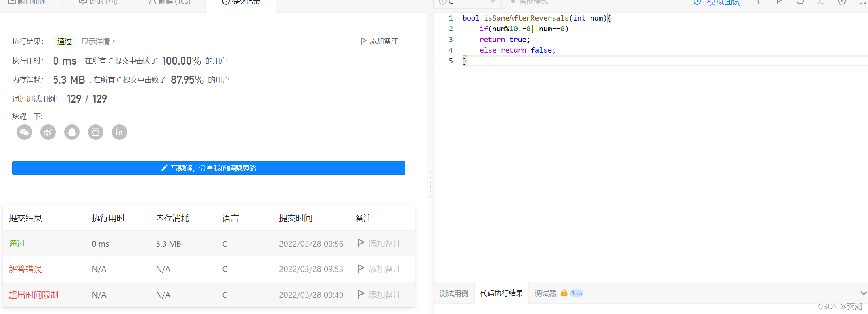Collapse the bottom console panel chevron
The image size is (868, 314).
coord(864,293)
